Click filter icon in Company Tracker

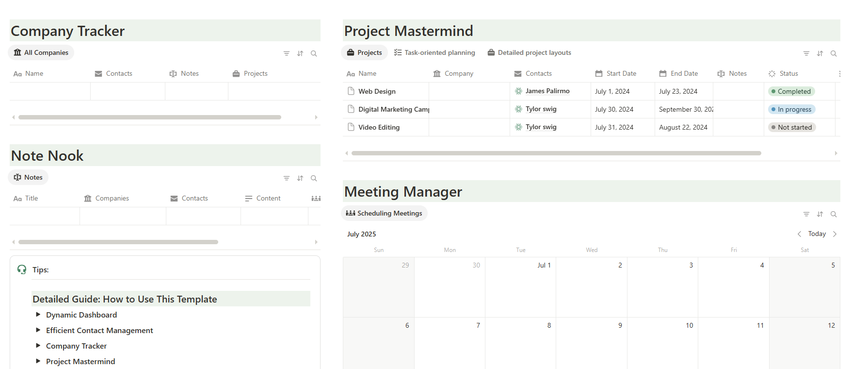(x=287, y=53)
